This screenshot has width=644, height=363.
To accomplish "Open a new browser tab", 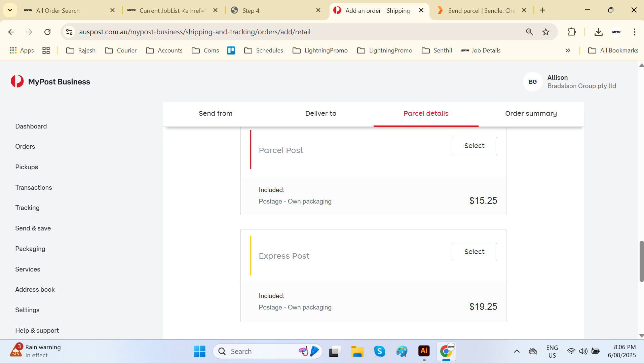I will coord(542,10).
